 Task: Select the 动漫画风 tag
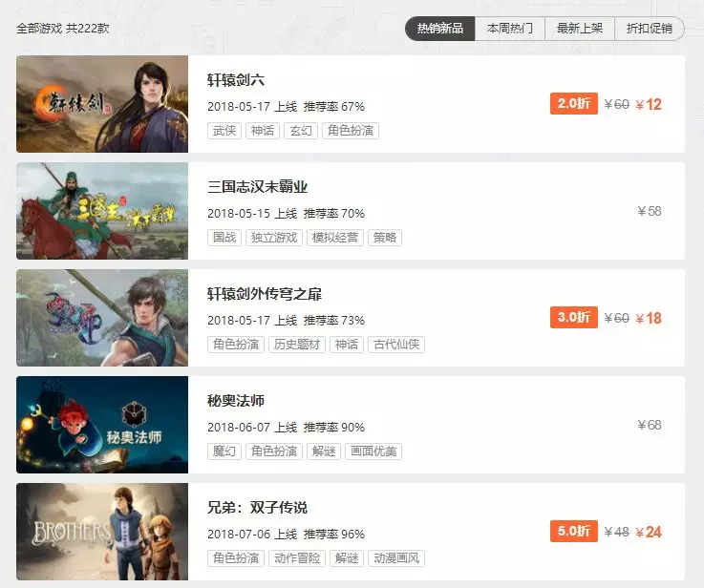[x=396, y=558]
